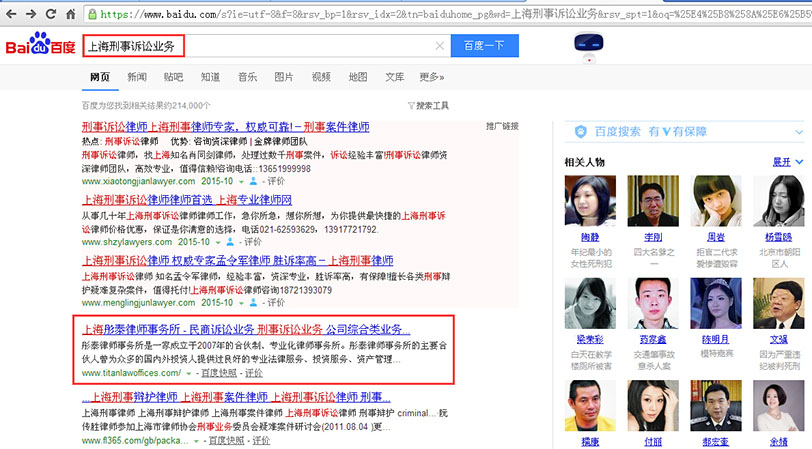Click 评价 under titanlawoffices.com result
The height and width of the screenshot is (449, 812).
(x=254, y=373)
